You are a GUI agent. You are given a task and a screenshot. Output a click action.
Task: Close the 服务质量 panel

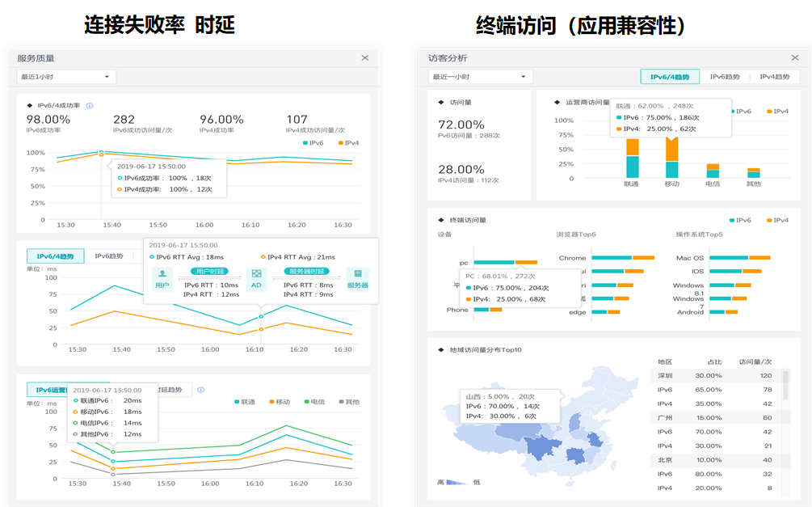tap(365, 58)
